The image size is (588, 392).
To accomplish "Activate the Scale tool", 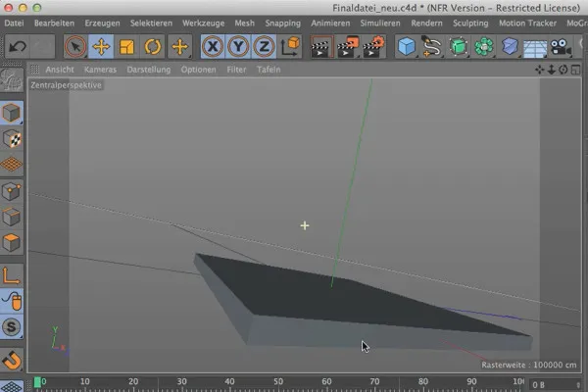I will coord(126,46).
